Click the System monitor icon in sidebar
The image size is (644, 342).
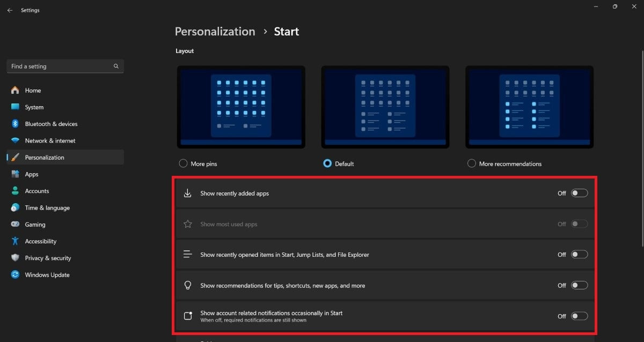(15, 107)
